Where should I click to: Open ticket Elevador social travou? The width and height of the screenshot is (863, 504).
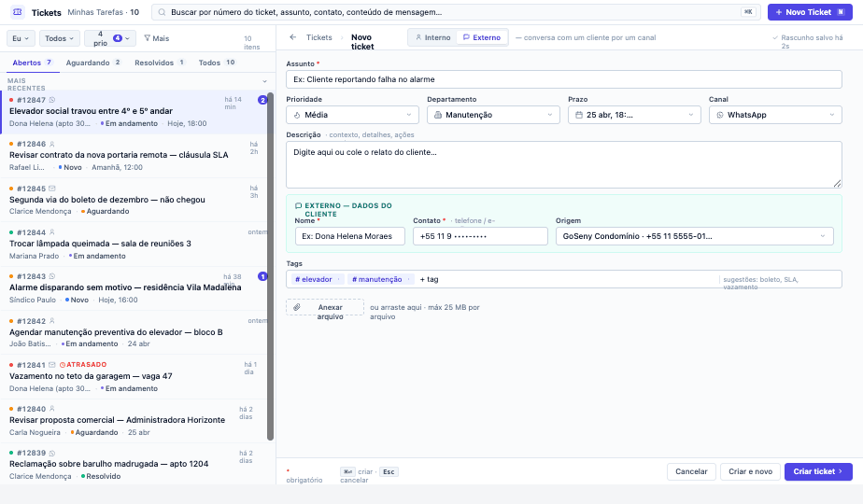pyautogui.click(x=134, y=112)
